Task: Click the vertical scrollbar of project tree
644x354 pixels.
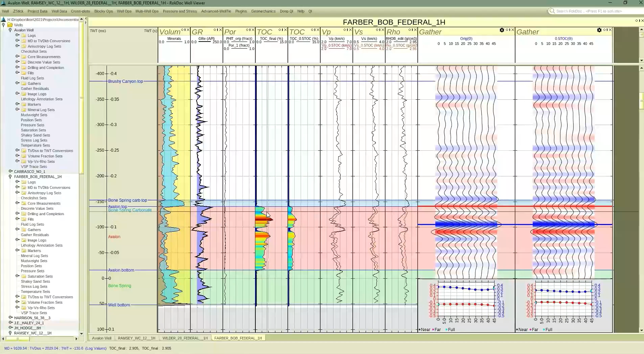Action: [81, 98]
